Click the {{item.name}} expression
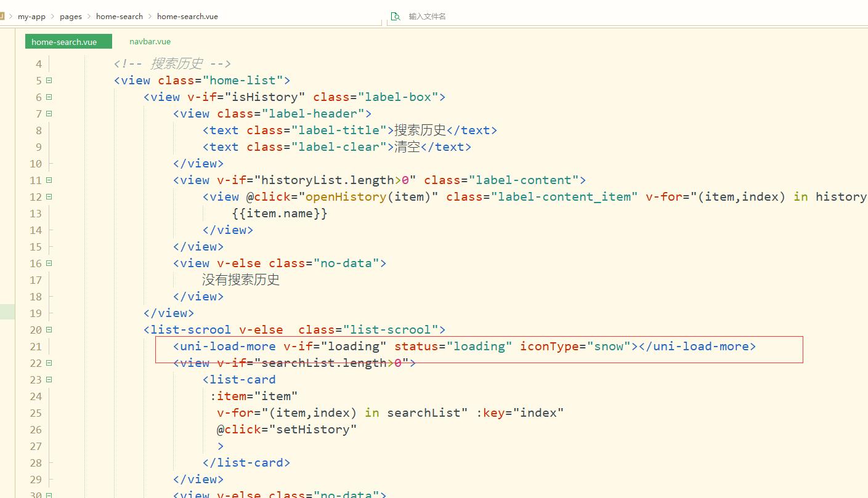Image resolution: width=868 pixels, height=498 pixels. 280,213
